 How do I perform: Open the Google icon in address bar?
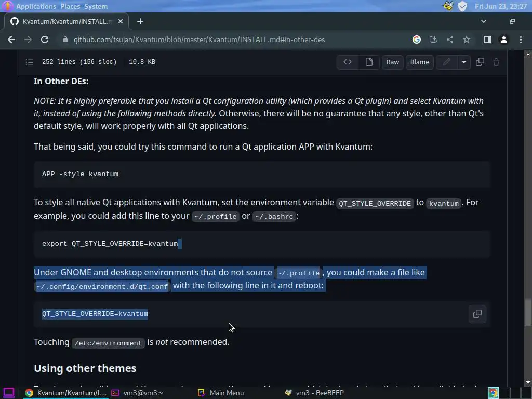tap(417, 39)
